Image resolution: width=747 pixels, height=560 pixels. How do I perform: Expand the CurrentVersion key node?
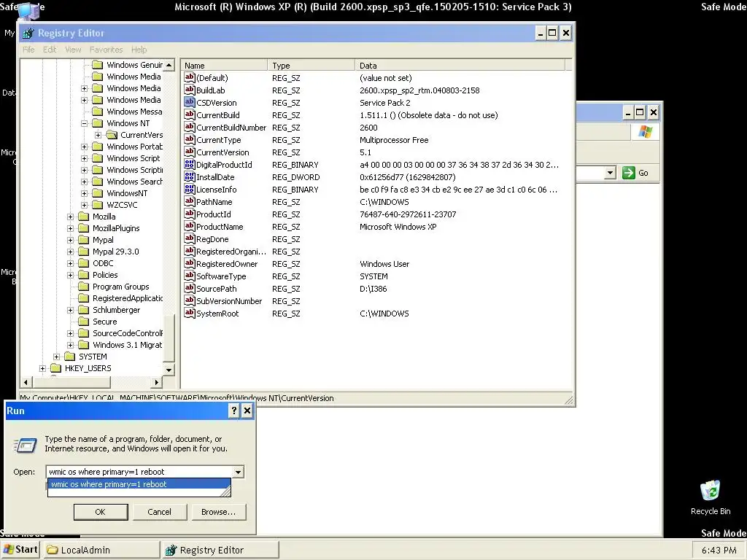pos(98,135)
